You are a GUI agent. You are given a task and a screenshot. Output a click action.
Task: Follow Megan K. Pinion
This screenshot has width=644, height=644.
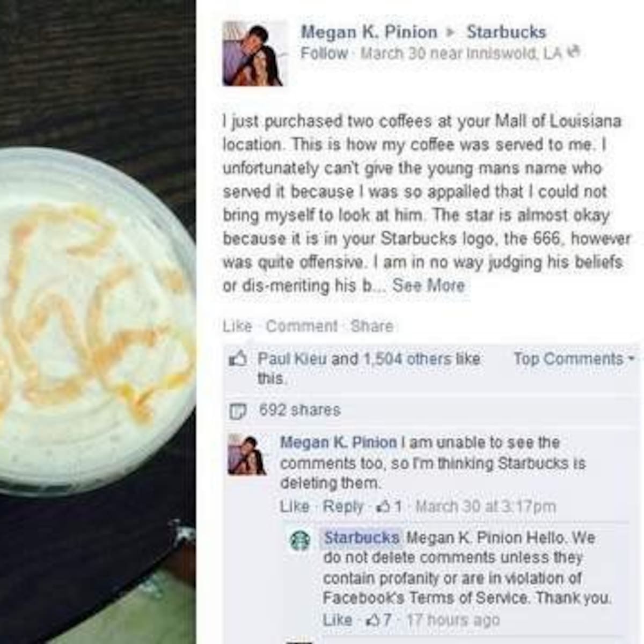[324, 53]
